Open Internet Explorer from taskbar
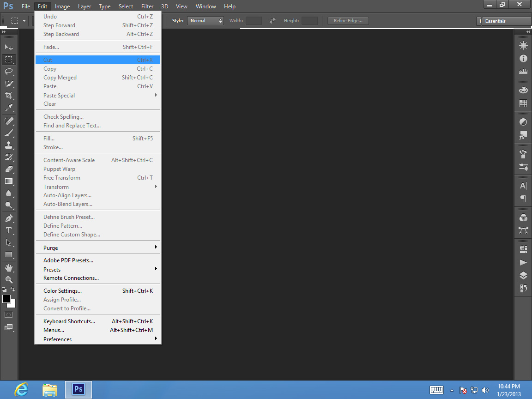The height and width of the screenshot is (399, 532). pyautogui.click(x=21, y=389)
